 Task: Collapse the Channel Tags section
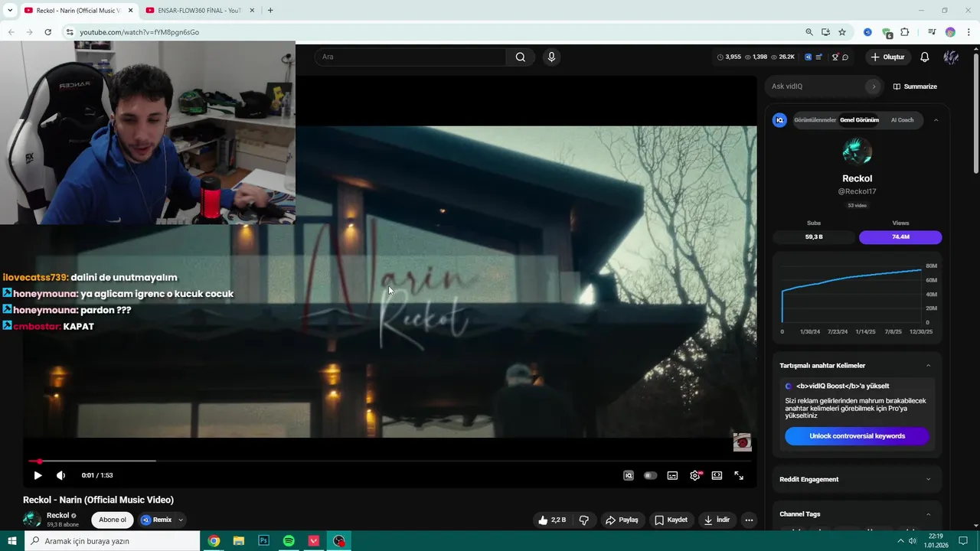tap(929, 514)
